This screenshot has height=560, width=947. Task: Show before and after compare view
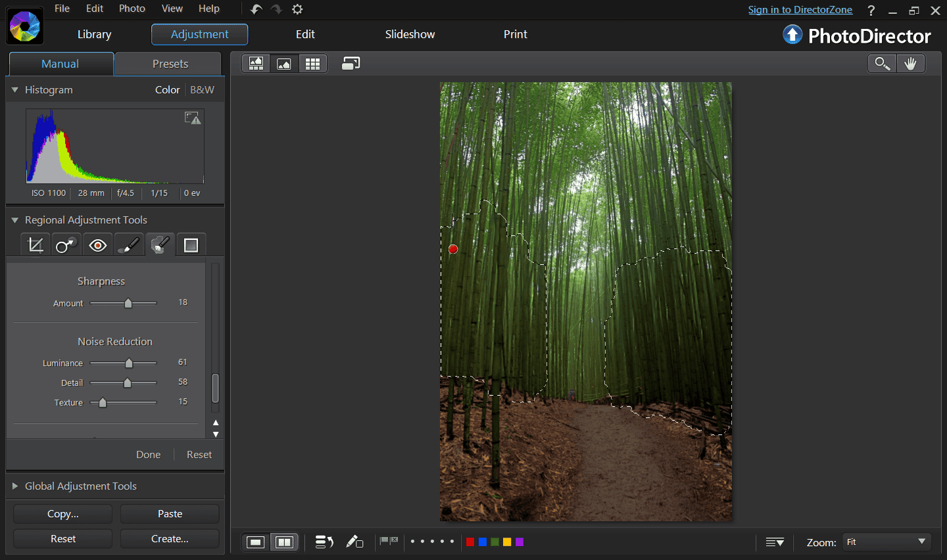click(284, 542)
